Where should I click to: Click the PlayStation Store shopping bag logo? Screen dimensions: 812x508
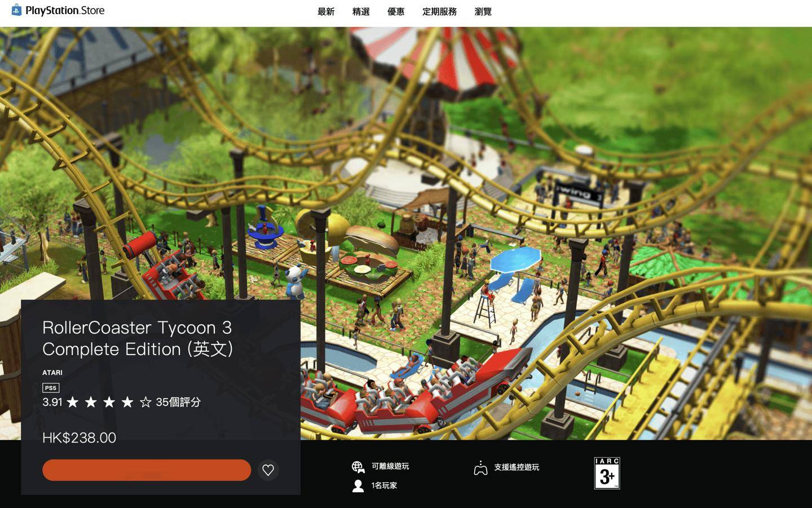pos(16,10)
